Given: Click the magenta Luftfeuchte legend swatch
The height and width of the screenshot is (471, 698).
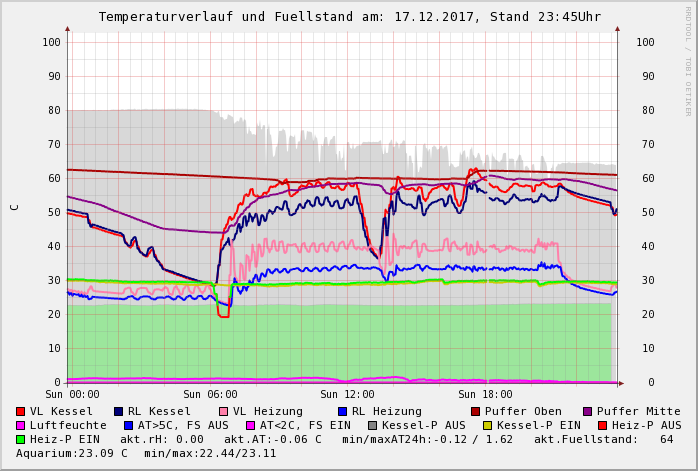Looking at the screenshot, I should tap(21, 425).
